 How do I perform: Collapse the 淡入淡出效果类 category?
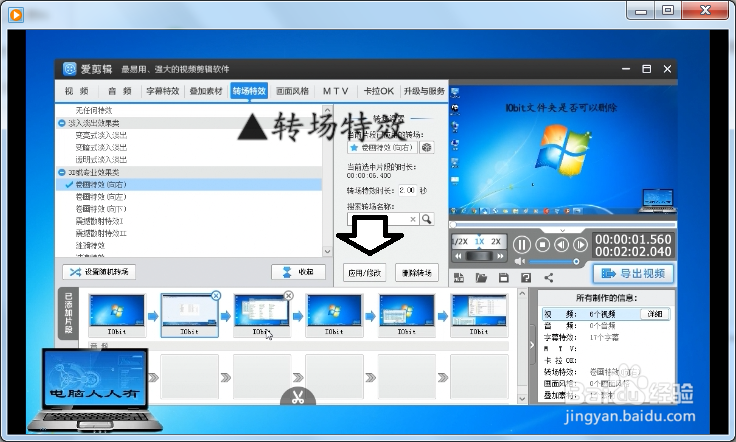[61, 123]
